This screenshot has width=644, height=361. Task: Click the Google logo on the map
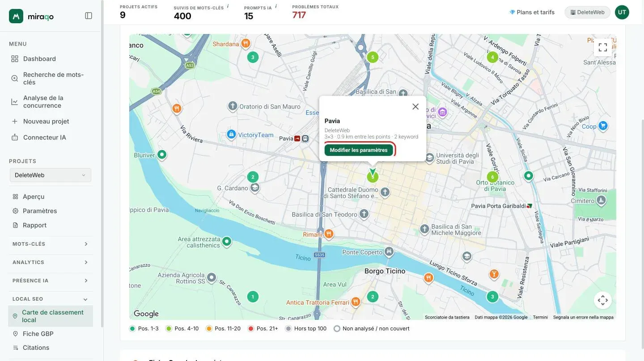point(146,314)
